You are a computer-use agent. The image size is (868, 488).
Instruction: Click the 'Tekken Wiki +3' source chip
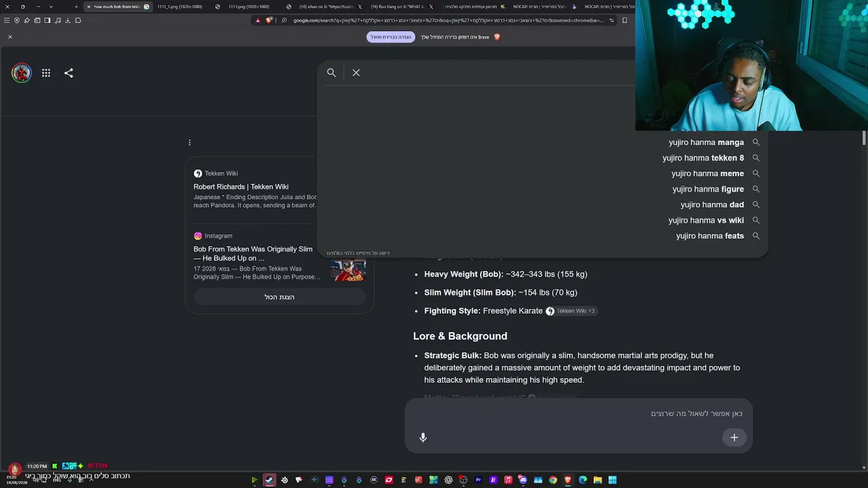click(571, 311)
